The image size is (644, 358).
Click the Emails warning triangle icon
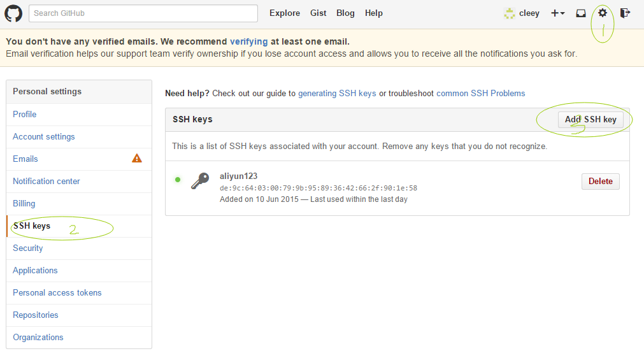point(137,158)
